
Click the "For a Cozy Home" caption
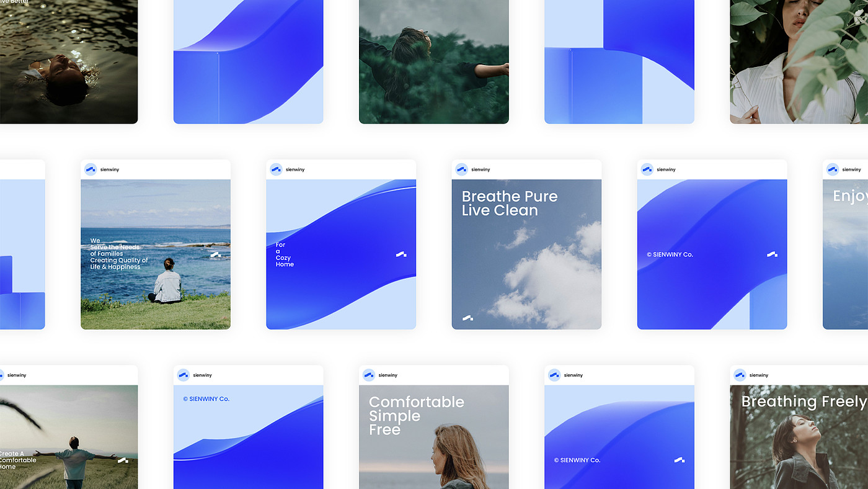click(285, 254)
